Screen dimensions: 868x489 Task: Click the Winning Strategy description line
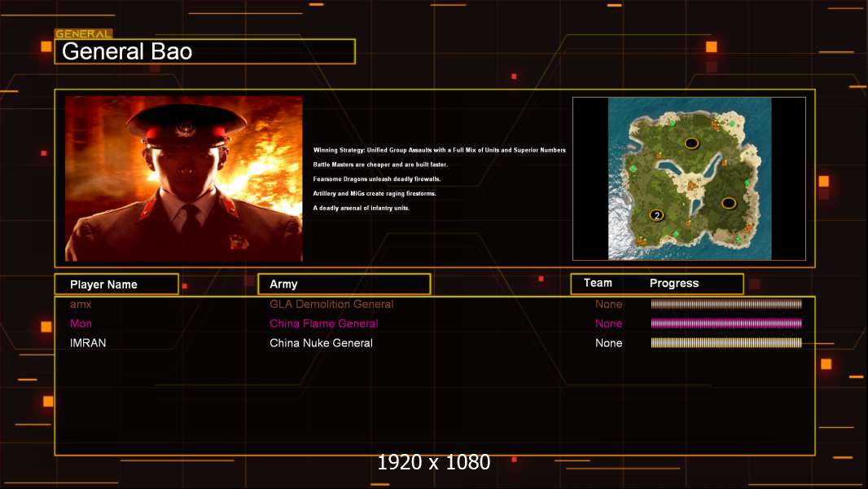(440, 150)
